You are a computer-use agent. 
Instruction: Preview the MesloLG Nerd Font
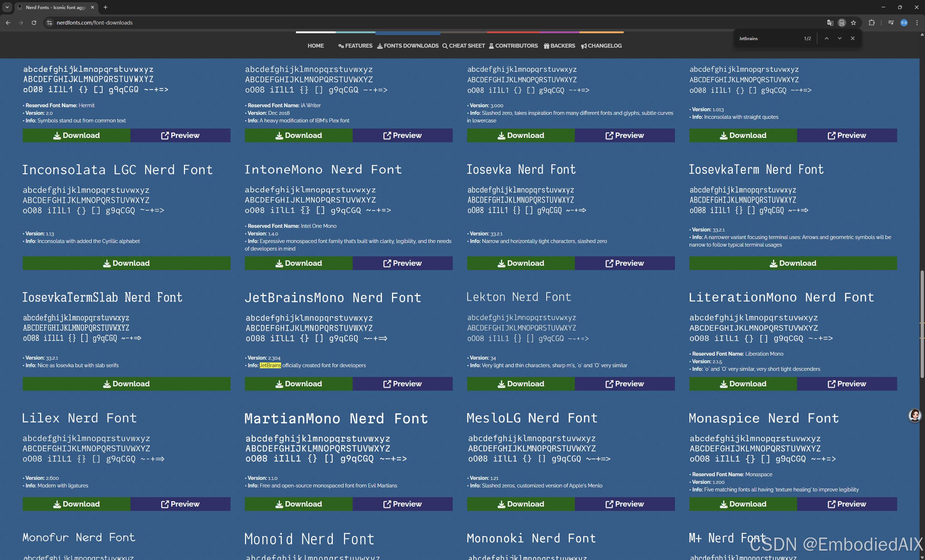pos(624,504)
